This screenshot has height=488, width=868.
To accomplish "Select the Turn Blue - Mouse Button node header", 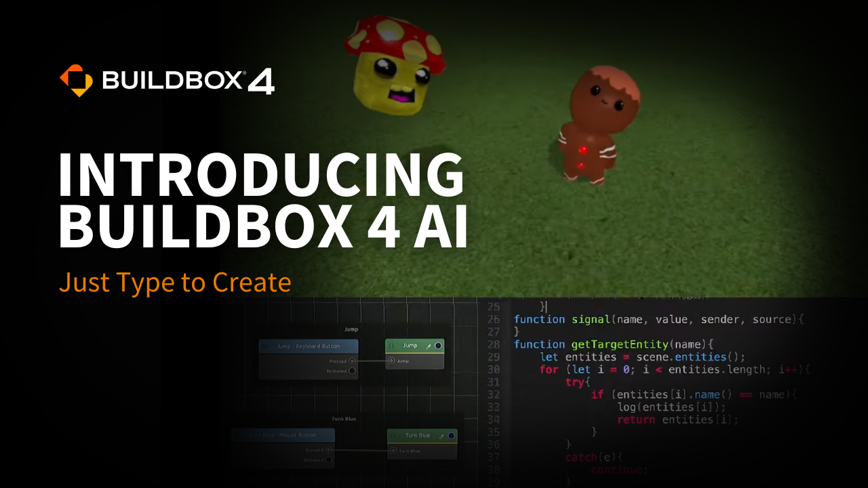I will pos(283,435).
